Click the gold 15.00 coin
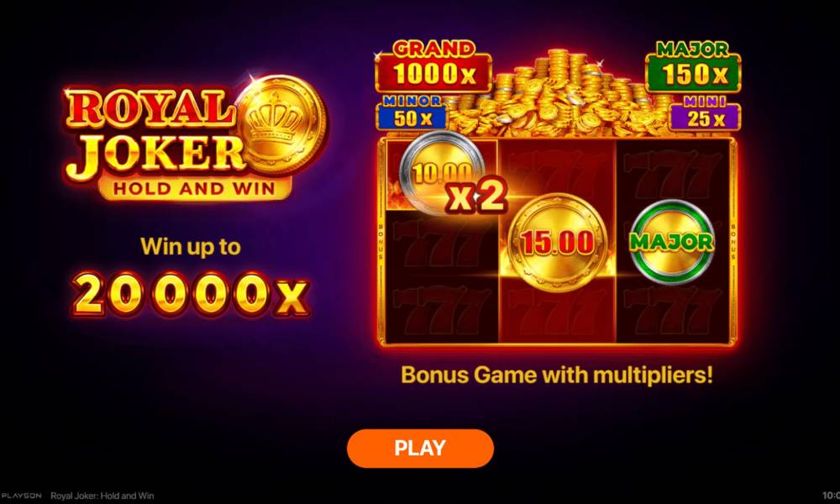The width and height of the screenshot is (840, 504). pyautogui.click(x=557, y=243)
